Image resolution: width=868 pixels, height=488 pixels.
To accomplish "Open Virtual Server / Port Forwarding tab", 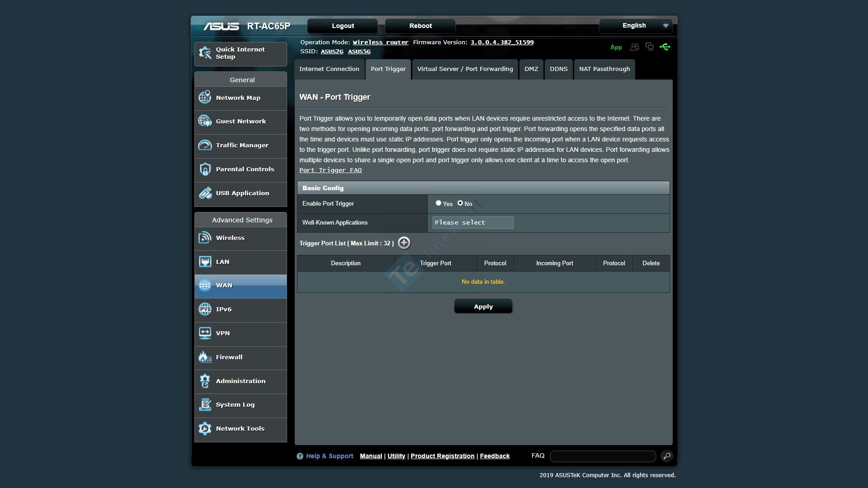I will coord(465,69).
